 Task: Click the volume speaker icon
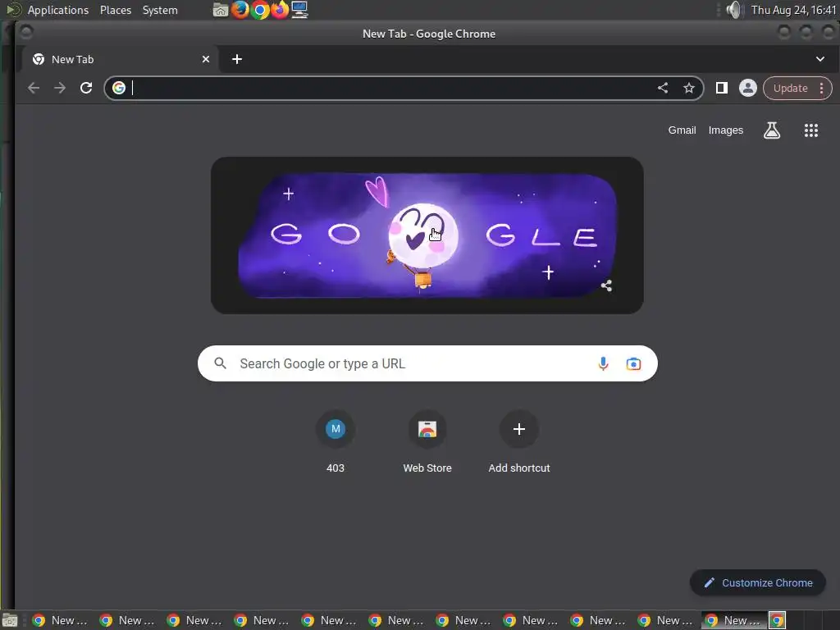[x=734, y=10]
